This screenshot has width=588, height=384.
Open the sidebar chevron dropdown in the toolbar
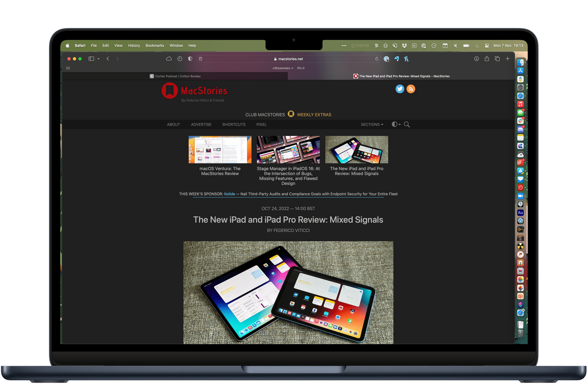point(98,59)
